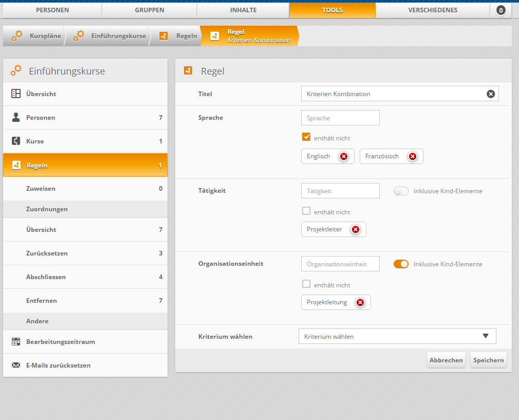Open the Verschiedenes tab

point(433,10)
